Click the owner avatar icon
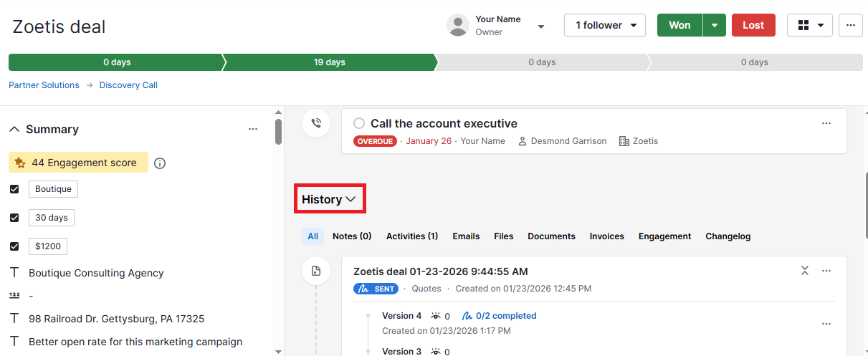 458,25
